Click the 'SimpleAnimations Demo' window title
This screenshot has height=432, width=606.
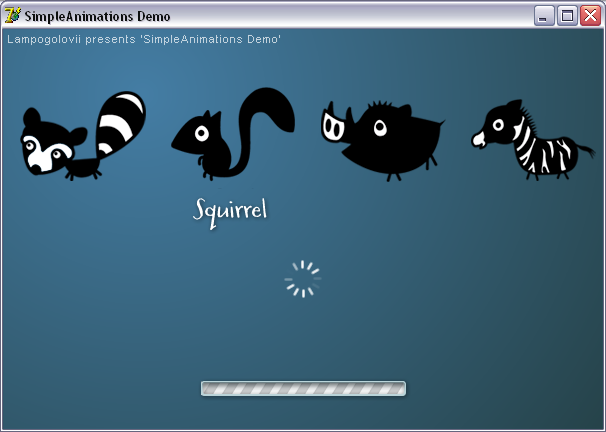(97, 17)
